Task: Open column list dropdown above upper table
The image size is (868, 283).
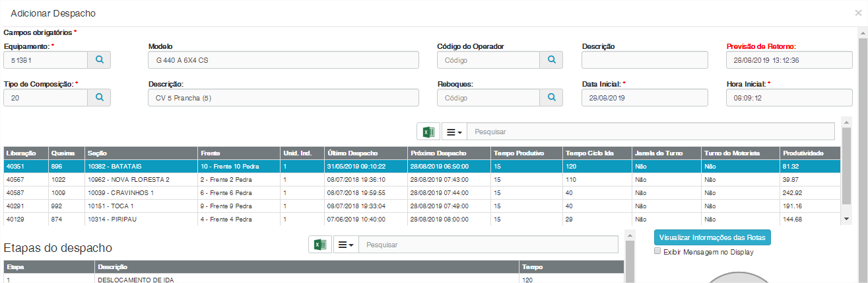Action: 453,132
